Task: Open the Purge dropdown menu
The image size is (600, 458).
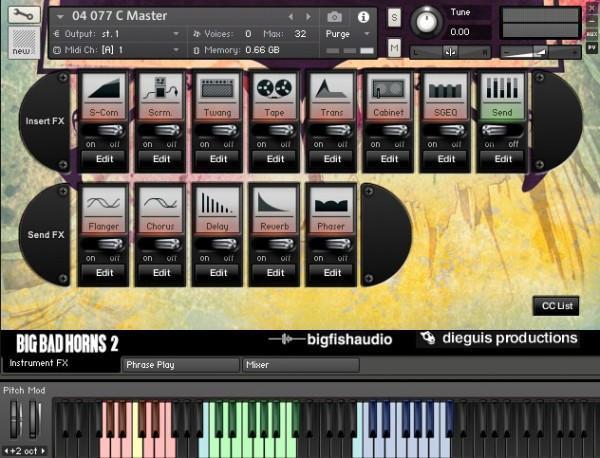Action: coord(347,33)
